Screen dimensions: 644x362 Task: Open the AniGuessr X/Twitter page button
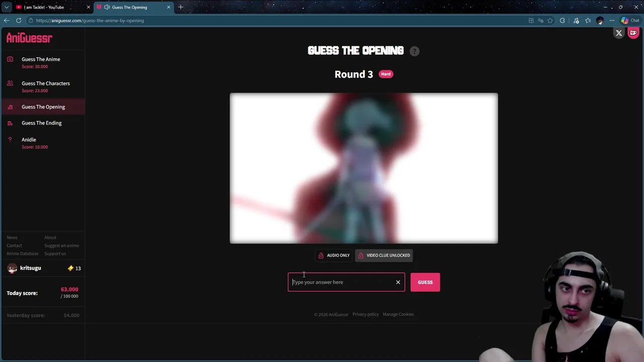tap(619, 33)
